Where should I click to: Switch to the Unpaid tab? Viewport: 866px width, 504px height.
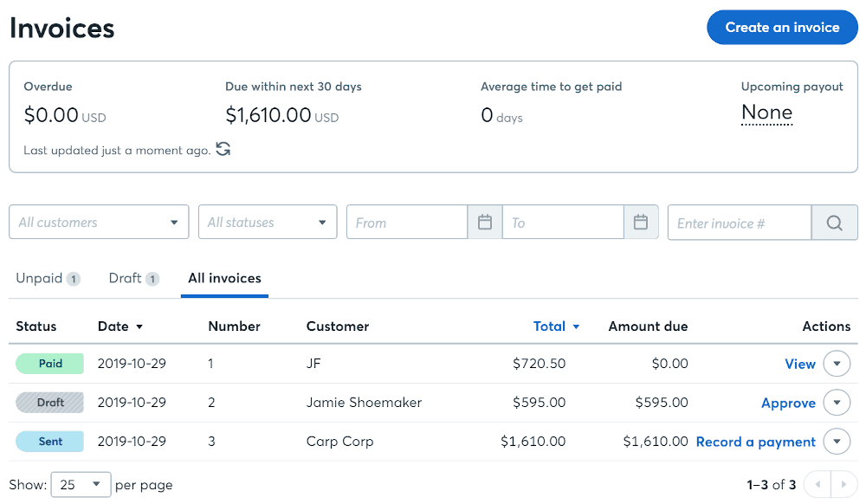48,278
